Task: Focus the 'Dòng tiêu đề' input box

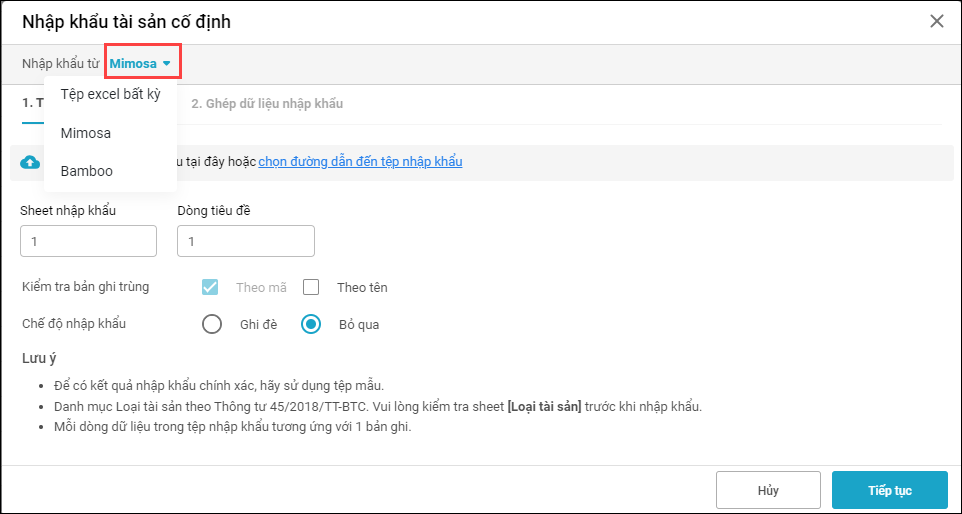Action: click(245, 241)
